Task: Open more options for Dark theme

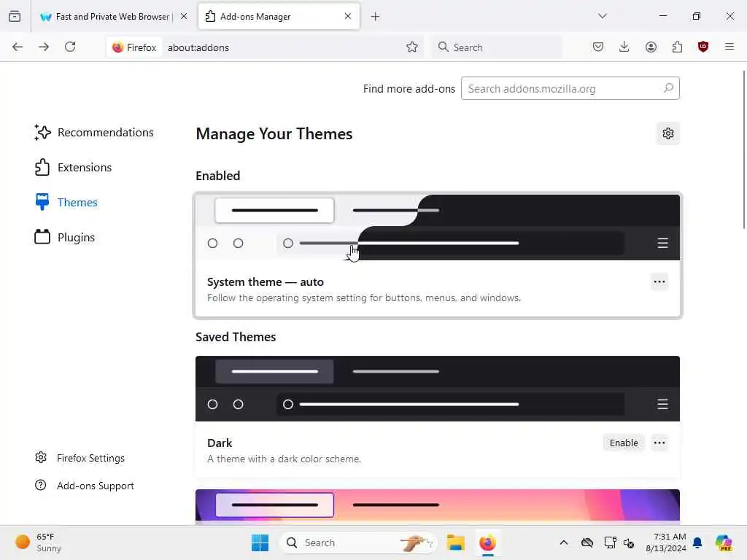Action: [x=659, y=443]
